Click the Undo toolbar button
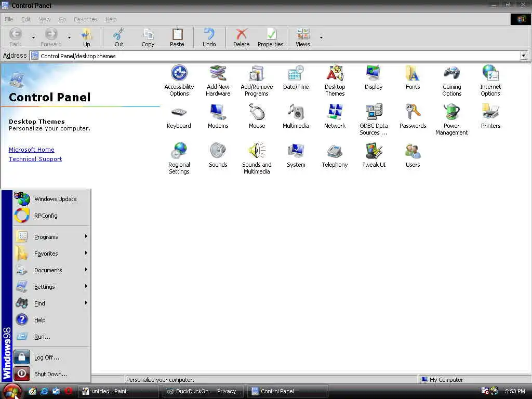 (x=209, y=37)
